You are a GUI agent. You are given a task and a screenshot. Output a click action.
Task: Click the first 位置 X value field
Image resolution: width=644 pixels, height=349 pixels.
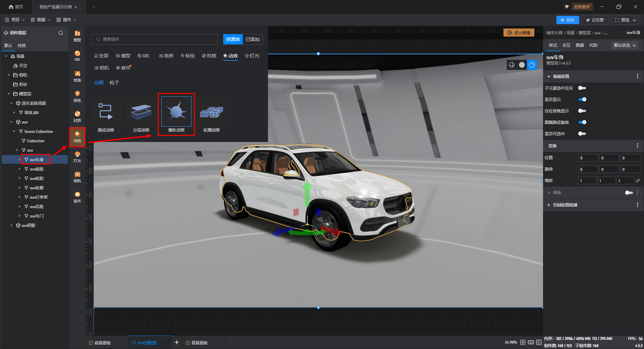[x=588, y=158]
